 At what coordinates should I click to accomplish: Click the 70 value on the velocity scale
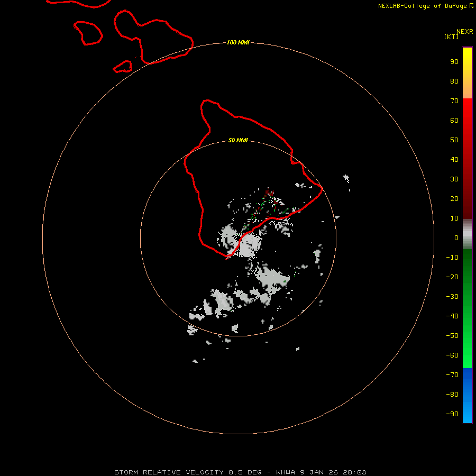(454, 101)
